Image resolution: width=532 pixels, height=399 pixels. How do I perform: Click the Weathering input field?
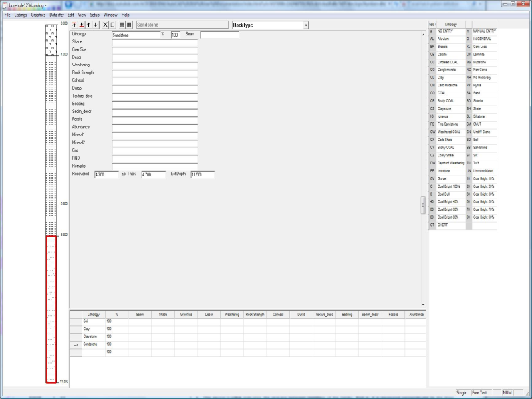pyautogui.click(x=154, y=65)
